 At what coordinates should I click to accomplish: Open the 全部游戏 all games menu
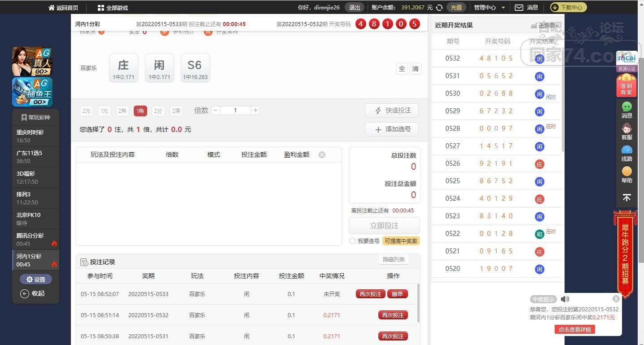click(113, 8)
